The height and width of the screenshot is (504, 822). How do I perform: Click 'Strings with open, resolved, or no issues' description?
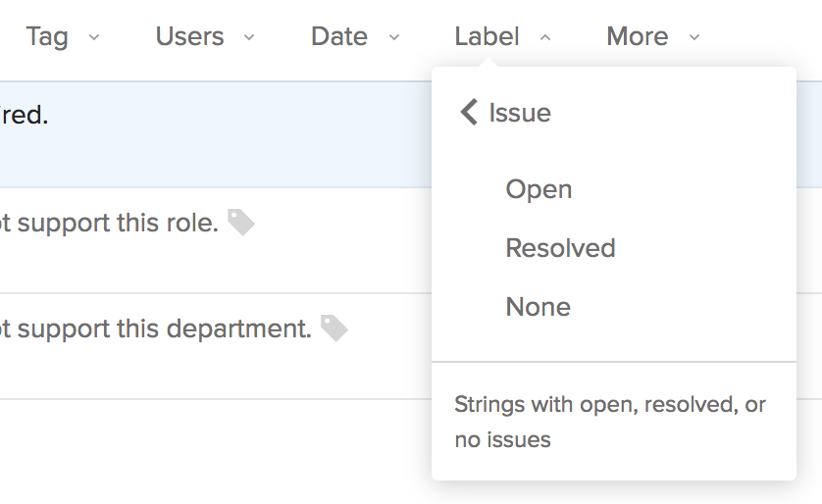[610, 422]
